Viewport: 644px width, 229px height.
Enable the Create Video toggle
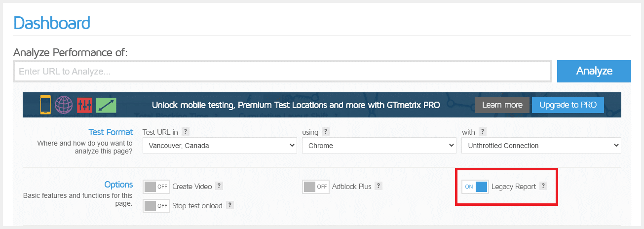156,187
